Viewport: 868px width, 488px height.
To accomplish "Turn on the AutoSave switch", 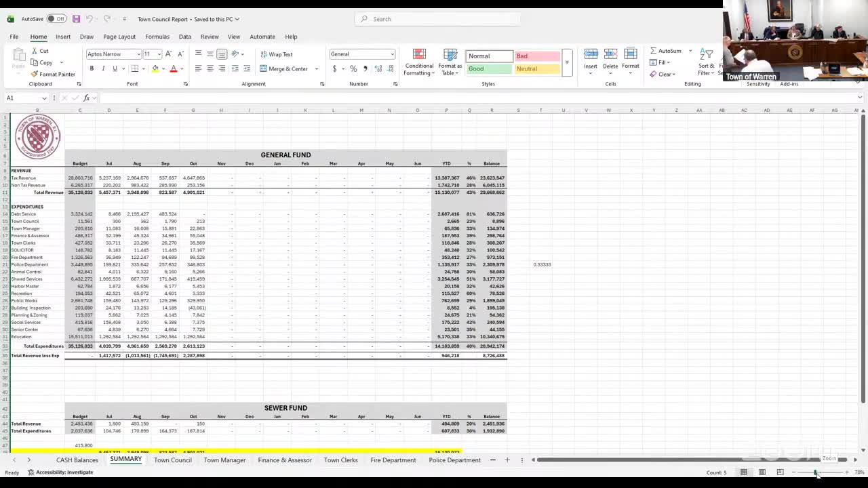I will (x=56, y=19).
